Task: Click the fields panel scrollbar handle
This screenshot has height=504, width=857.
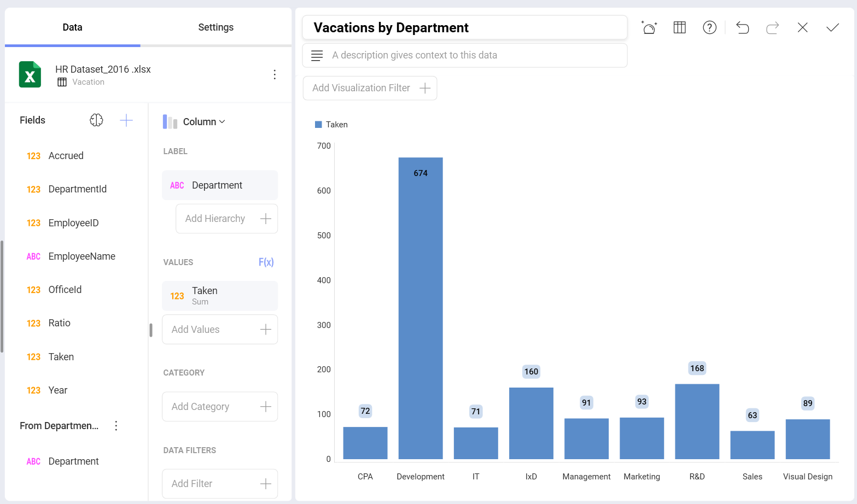Action: tap(2, 296)
